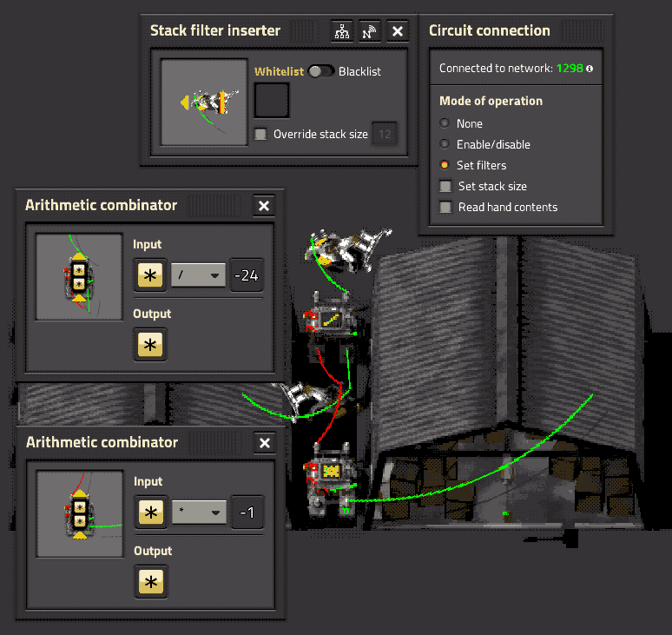
Task: Click input signal icon in divide combinator
Action: tap(150, 275)
